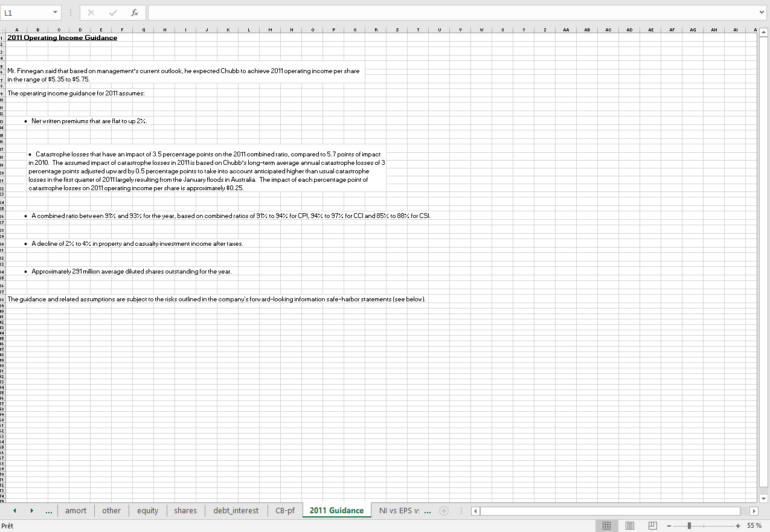Switch to the amort sheet tab
Viewport: 770px width, 532px height.
point(75,511)
